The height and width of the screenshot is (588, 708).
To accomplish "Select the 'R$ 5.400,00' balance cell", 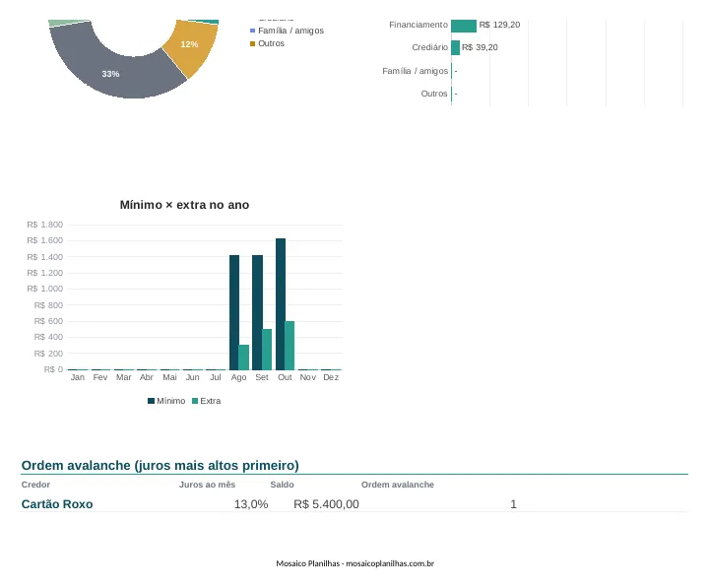I will 327,504.
